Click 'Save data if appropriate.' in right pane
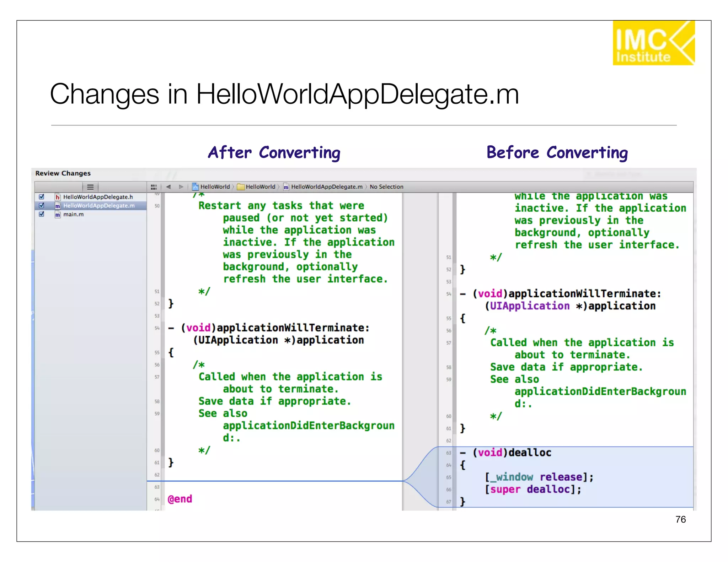This screenshot has width=728, height=562. tap(567, 367)
